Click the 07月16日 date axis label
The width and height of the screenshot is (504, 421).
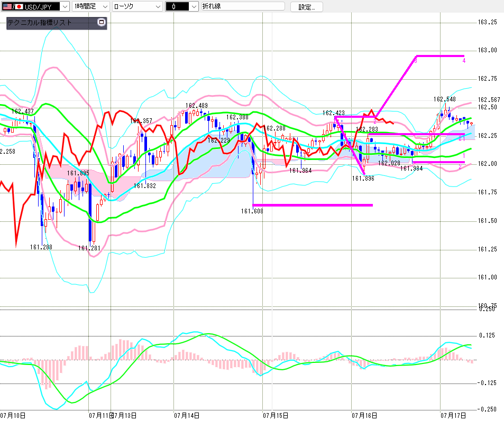[364, 416]
